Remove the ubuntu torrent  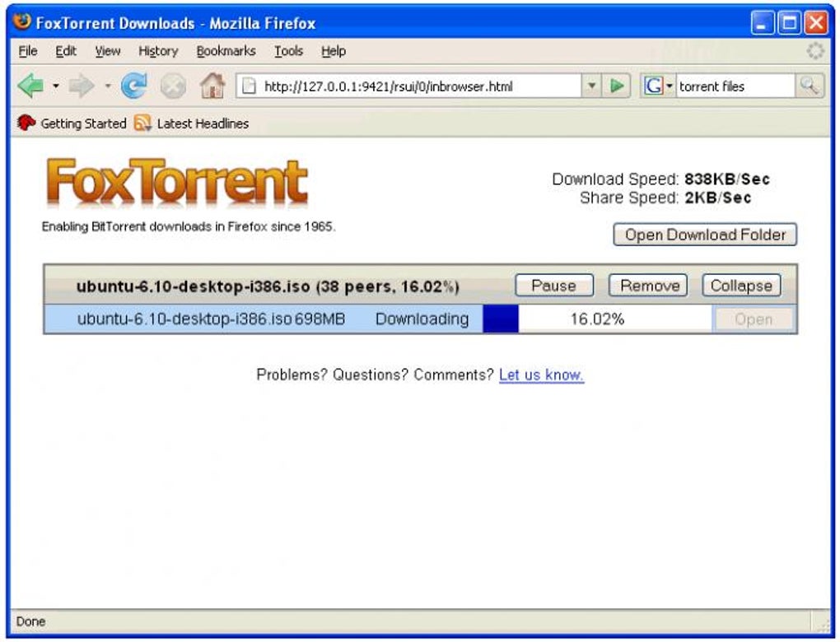tap(649, 286)
